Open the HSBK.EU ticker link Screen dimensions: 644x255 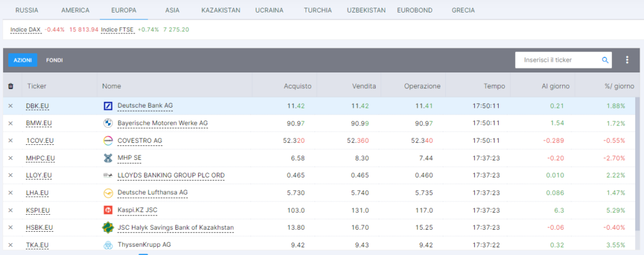pos(39,227)
